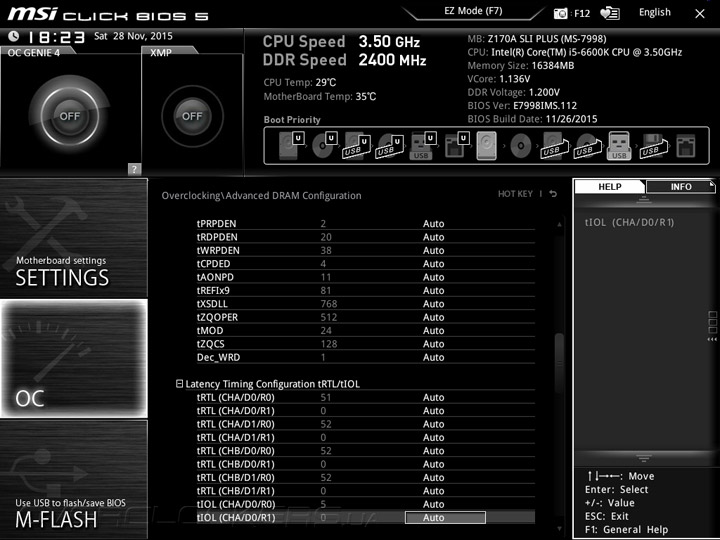Select the tRTL (CHA/D1/R0) row
This screenshot has width=720, height=540.
click(366, 424)
